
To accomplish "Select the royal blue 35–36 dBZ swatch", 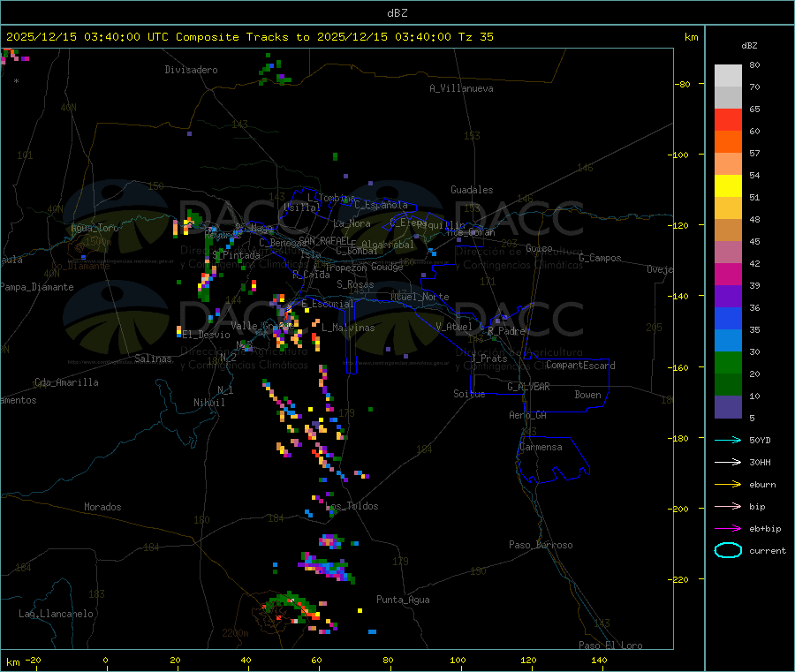I will point(728,318).
